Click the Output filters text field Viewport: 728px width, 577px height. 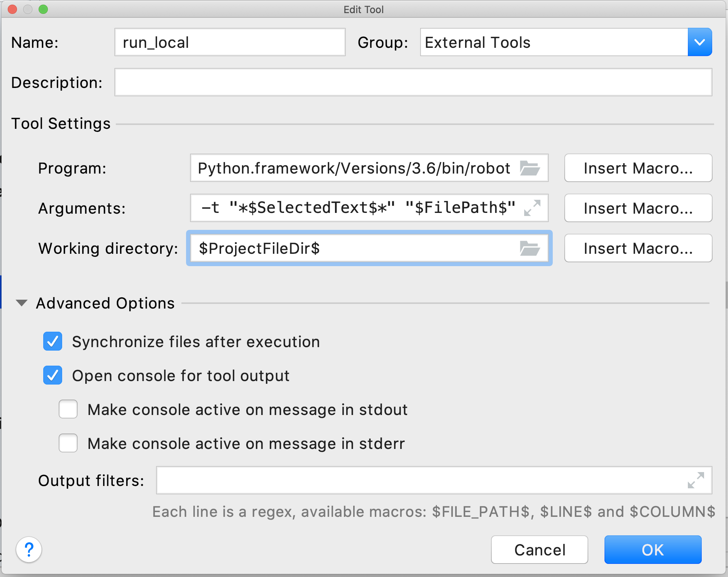click(421, 480)
